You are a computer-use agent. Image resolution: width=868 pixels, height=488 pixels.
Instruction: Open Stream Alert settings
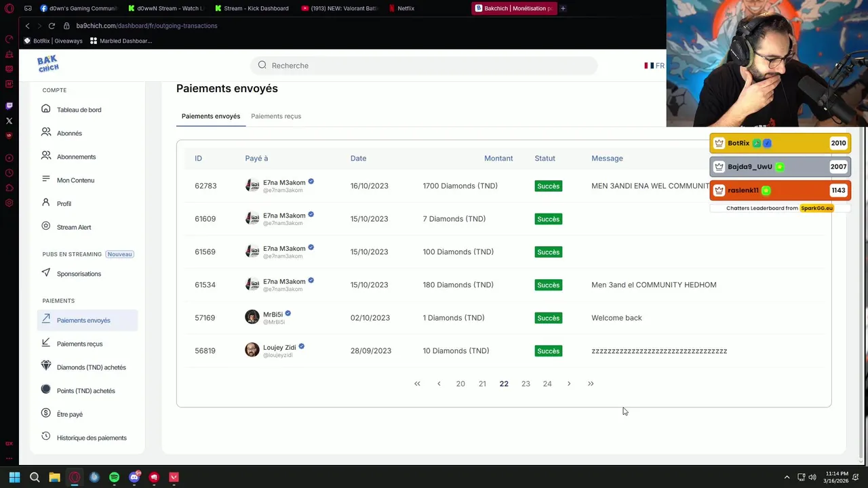(73, 227)
